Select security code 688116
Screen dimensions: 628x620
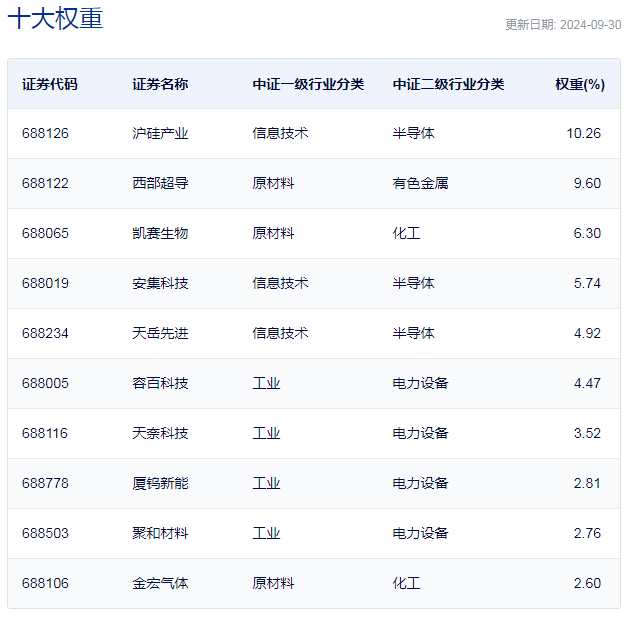[x=45, y=433]
